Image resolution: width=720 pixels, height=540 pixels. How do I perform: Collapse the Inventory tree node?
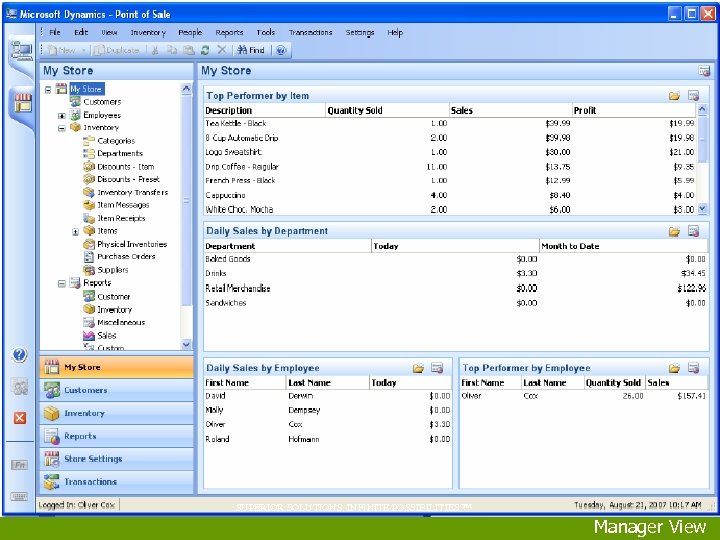click(x=62, y=128)
